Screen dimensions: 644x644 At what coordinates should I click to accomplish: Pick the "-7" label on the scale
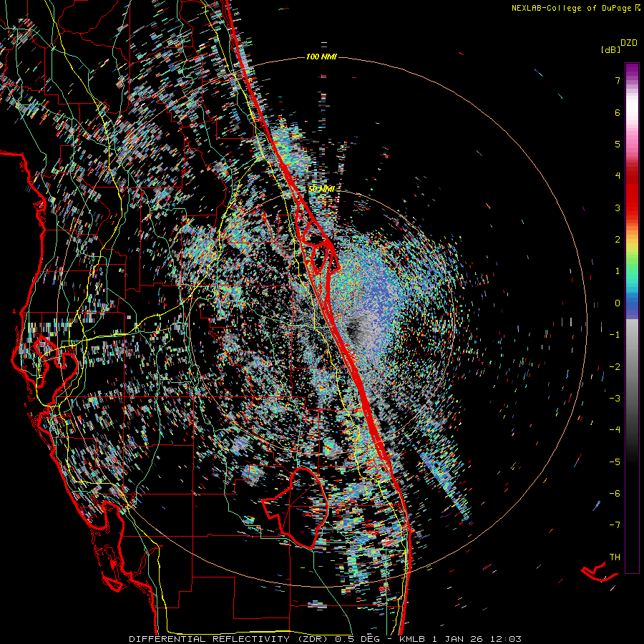pyautogui.click(x=615, y=525)
